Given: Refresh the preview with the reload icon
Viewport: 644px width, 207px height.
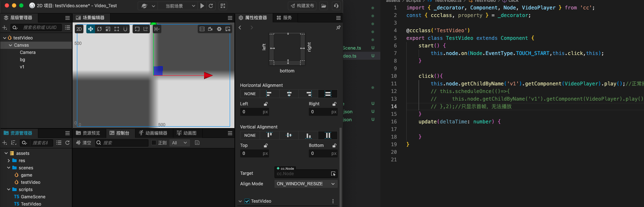Looking at the screenshot, I should pos(211,6).
